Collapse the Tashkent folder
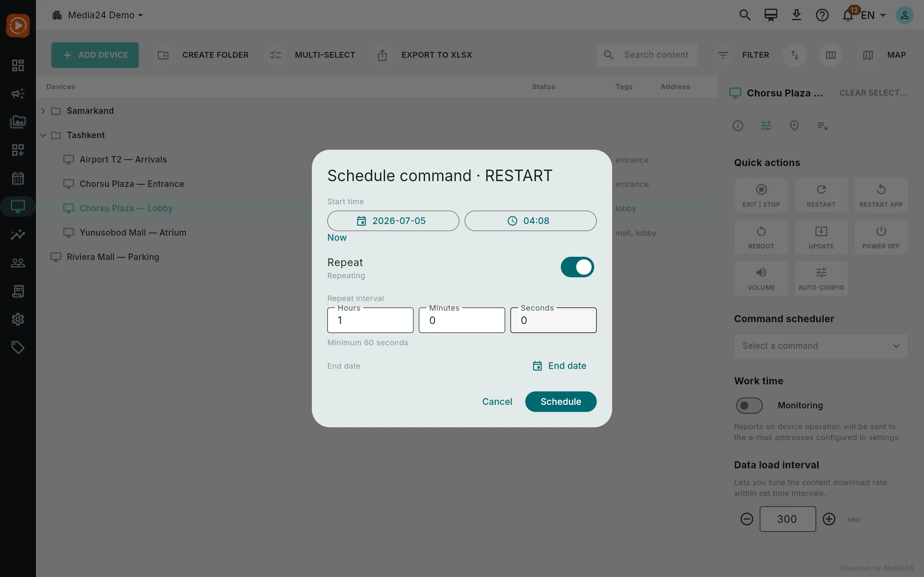924x577 pixels. (x=43, y=135)
